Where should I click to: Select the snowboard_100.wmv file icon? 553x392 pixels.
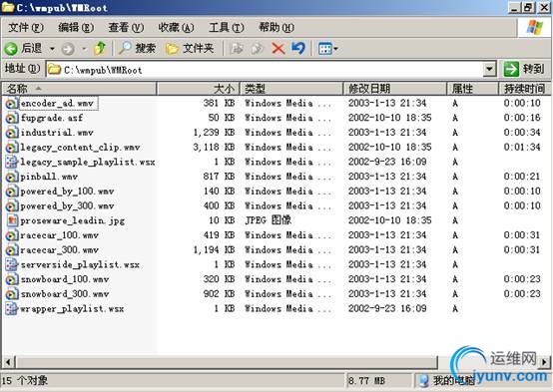coord(11,279)
